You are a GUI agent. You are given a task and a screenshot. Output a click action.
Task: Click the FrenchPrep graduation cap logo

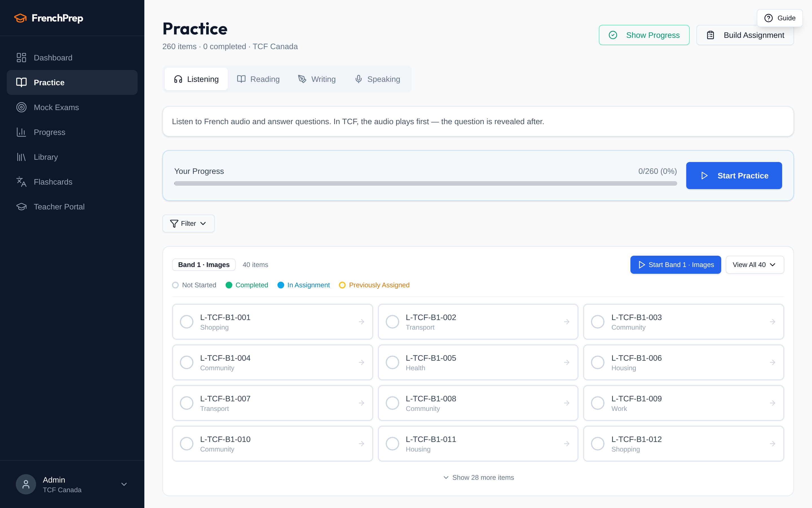click(21, 18)
